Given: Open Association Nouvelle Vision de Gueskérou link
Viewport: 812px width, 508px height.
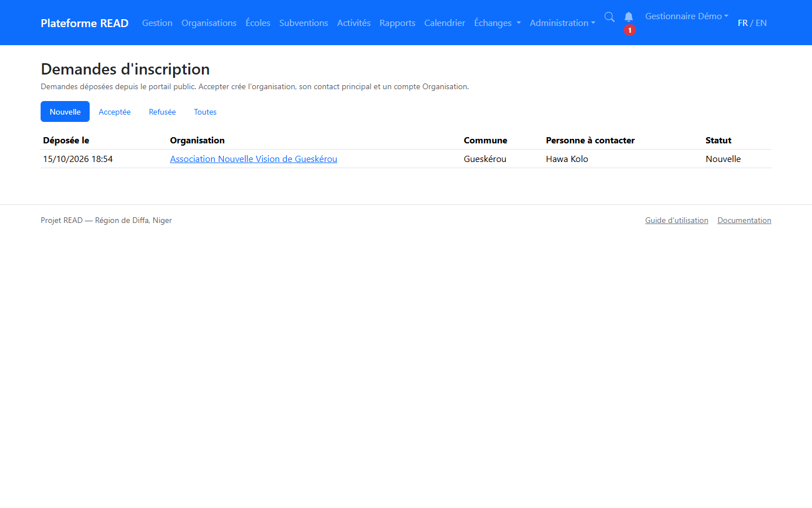Looking at the screenshot, I should 254,159.
